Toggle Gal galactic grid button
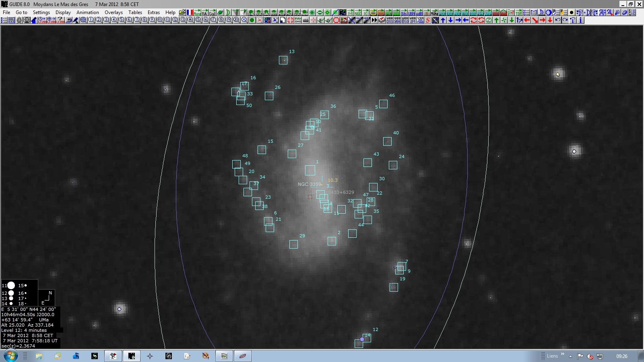This screenshot has width=644, height=362. click(212, 12)
